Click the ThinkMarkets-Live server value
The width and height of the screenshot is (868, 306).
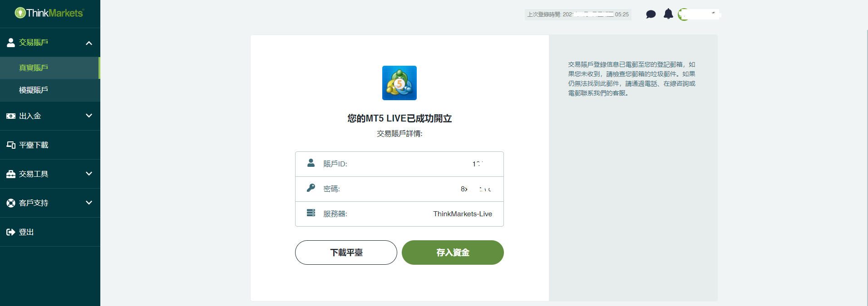click(463, 214)
